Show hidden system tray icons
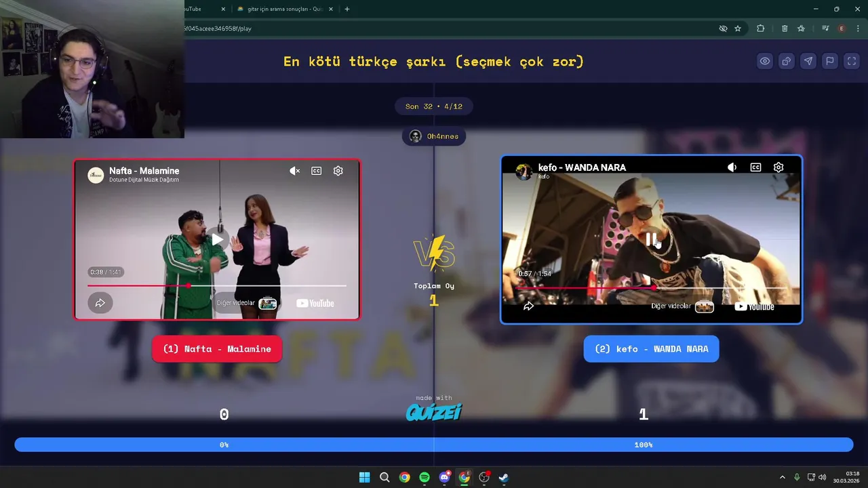The height and width of the screenshot is (488, 868). [x=782, y=477]
